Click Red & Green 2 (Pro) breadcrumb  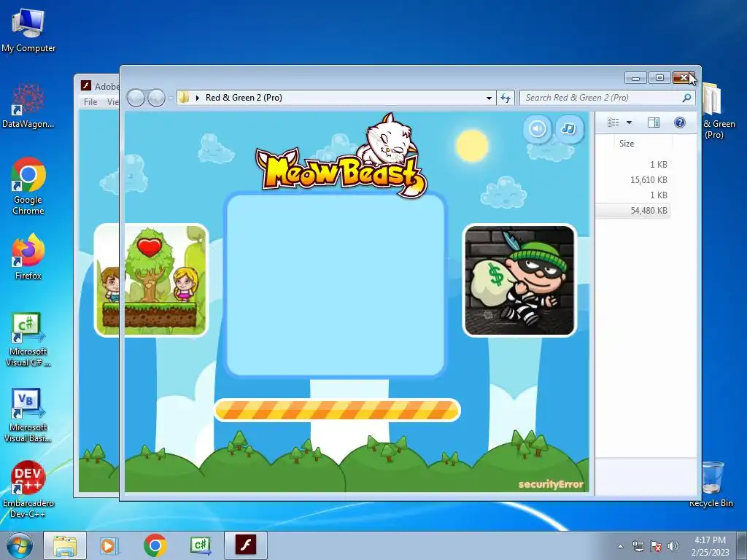244,98
